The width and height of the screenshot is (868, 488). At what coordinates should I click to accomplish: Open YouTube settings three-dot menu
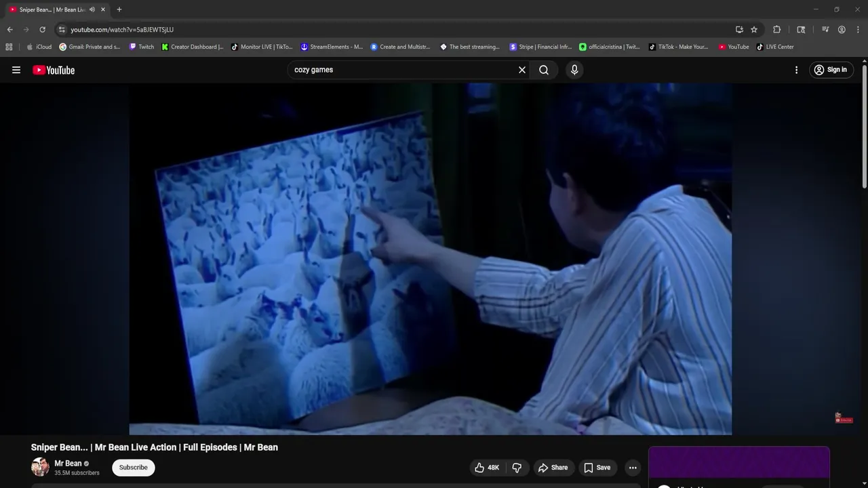click(797, 70)
